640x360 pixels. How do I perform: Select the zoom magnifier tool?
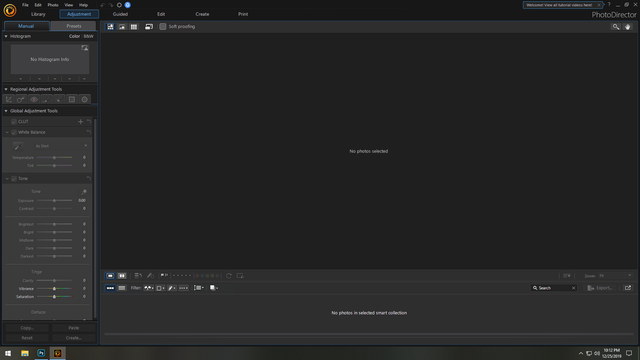coord(616,27)
